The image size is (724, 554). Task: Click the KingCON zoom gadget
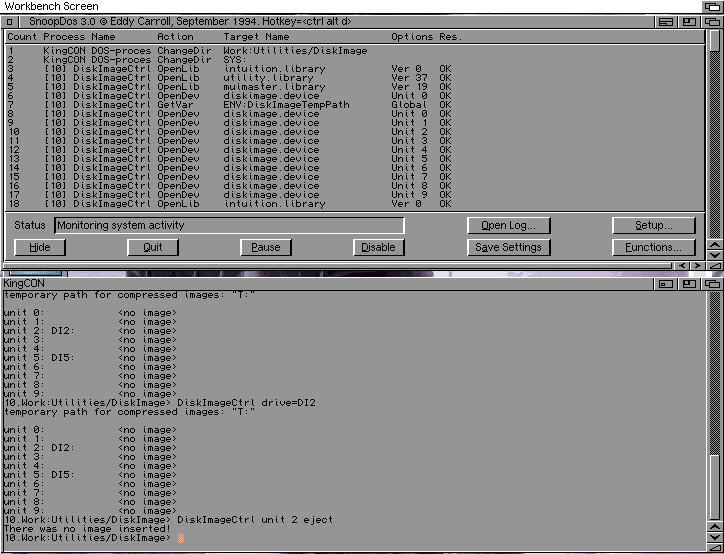[x=689, y=284]
